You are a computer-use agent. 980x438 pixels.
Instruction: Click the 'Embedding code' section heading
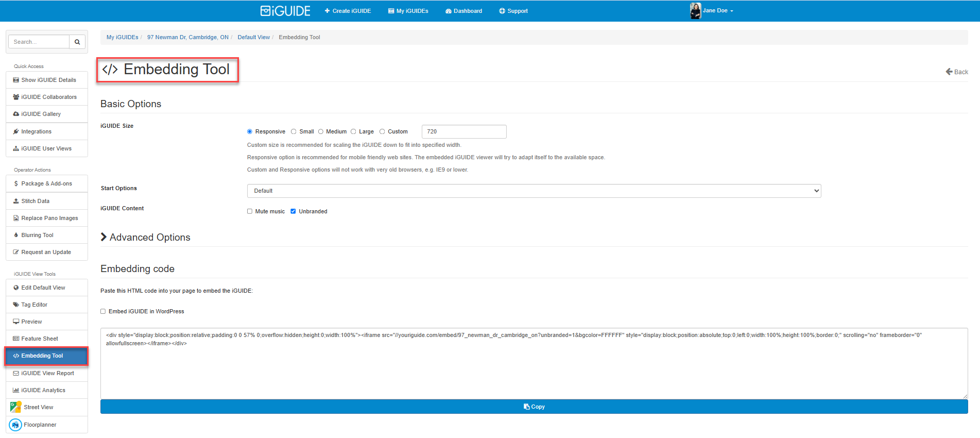137,268
